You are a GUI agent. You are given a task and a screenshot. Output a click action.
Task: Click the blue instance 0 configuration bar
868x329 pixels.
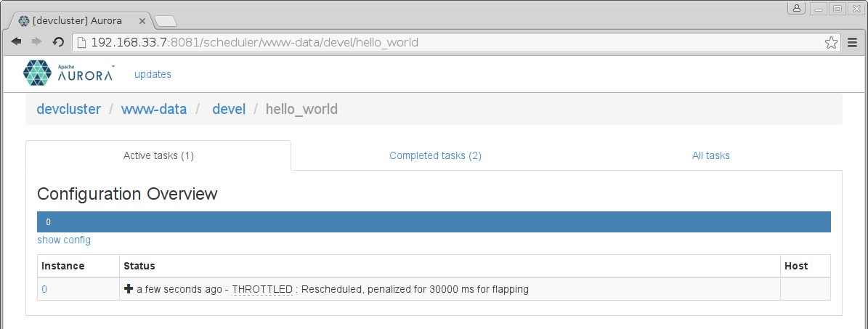[x=434, y=222]
